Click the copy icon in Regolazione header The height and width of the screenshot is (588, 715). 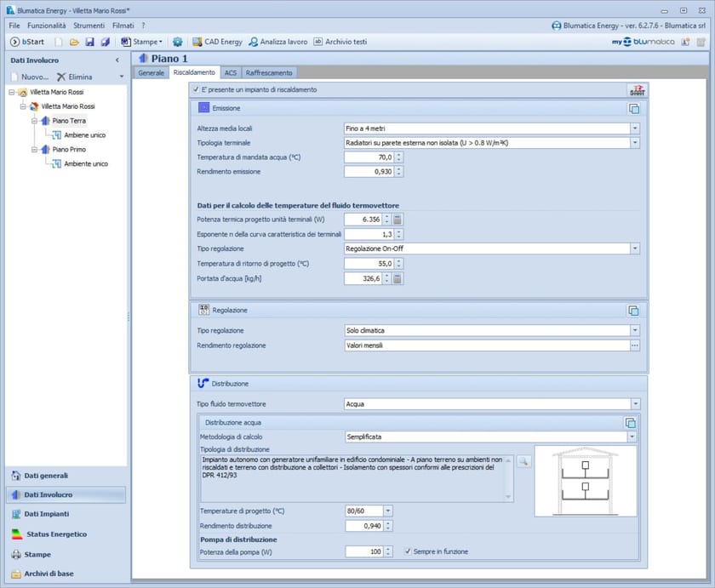(x=633, y=311)
